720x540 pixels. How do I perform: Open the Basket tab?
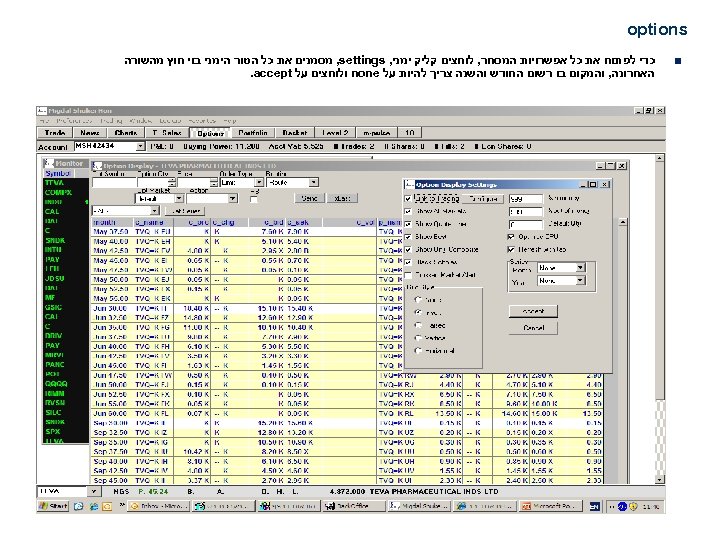(295, 133)
